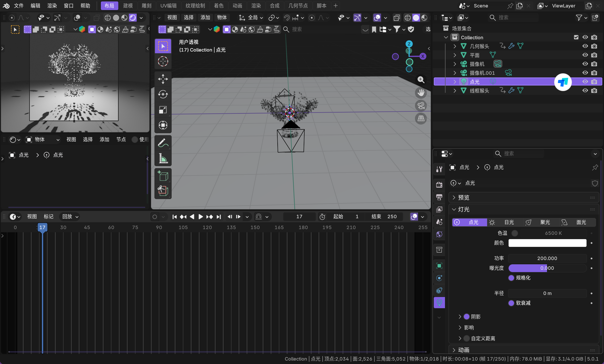Select the Move tool in viewport toolbar
This screenshot has width=604, height=364.
(163, 79)
